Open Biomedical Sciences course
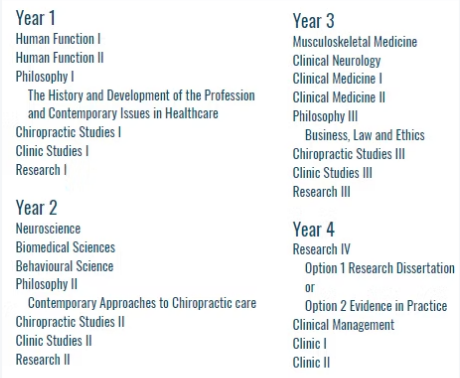Viewport: 460px width, 378px height. coord(65,247)
